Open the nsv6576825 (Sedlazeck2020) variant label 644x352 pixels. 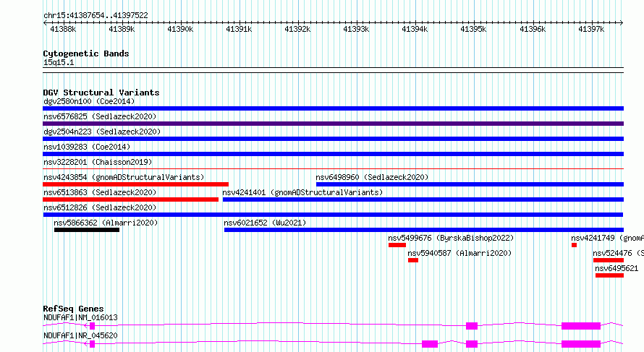[100, 116]
